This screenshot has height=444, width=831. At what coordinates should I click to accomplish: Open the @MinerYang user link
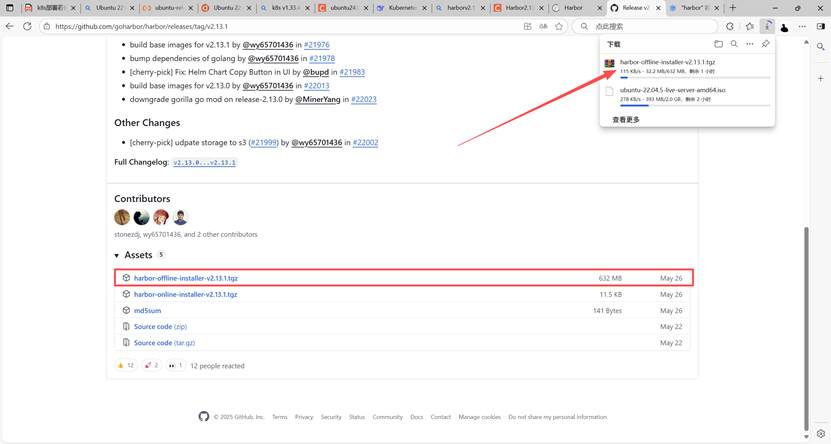317,100
